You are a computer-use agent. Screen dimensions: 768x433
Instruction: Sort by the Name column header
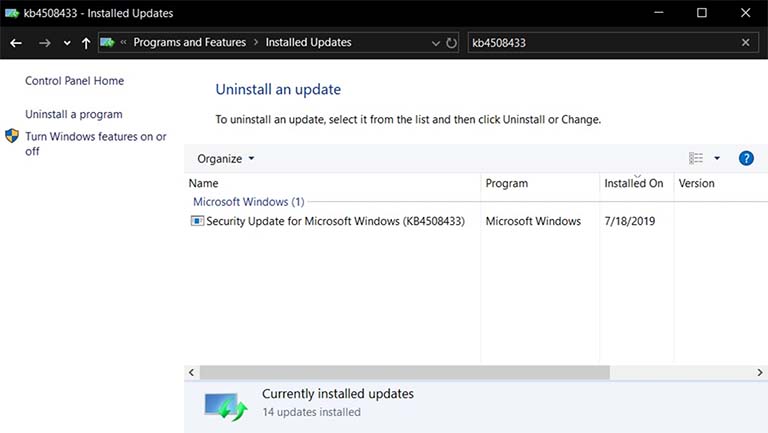point(332,183)
